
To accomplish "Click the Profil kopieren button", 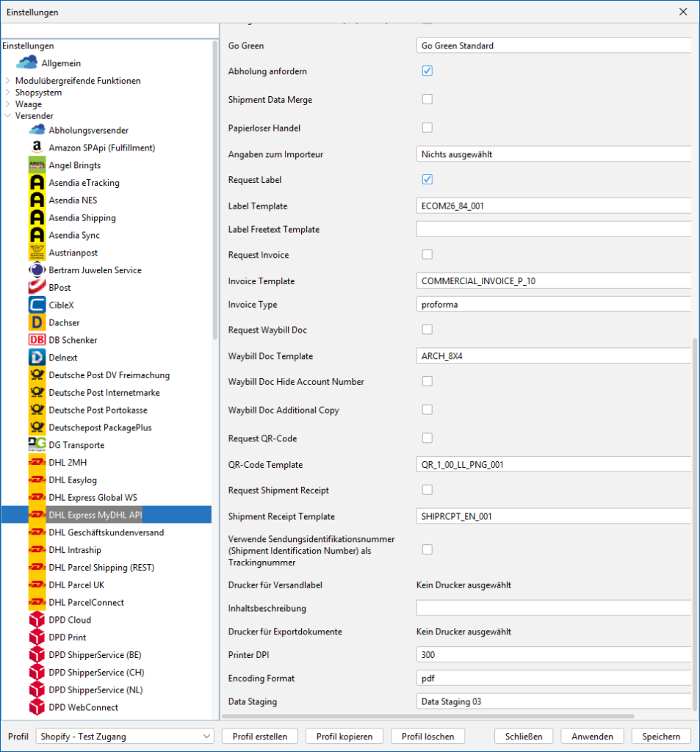I will tap(344, 736).
